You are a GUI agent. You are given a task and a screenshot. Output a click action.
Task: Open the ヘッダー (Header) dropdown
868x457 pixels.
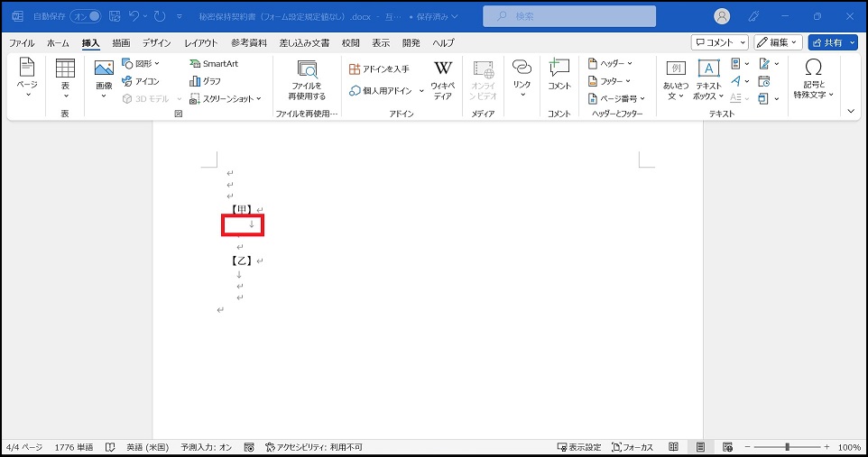coord(610,64)
